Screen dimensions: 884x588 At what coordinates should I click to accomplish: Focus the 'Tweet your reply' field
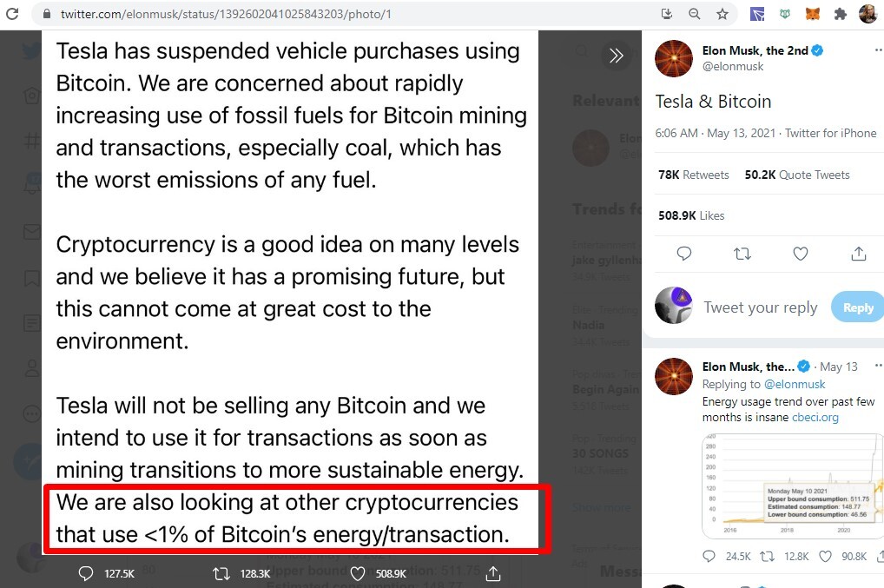pos(760,307)
